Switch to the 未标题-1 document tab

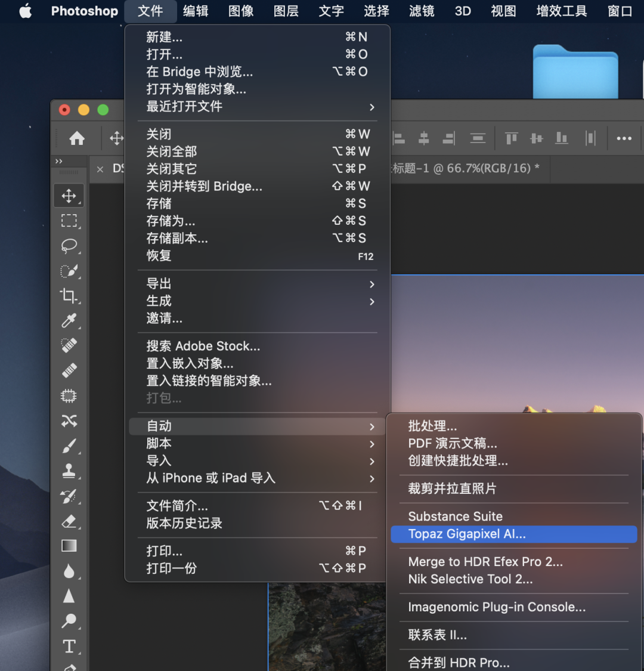[x=465, y=168]
